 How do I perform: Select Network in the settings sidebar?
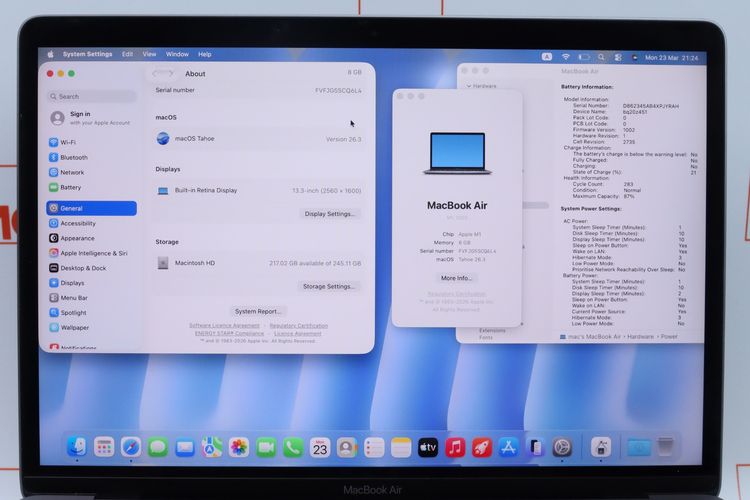click(91, 172)
